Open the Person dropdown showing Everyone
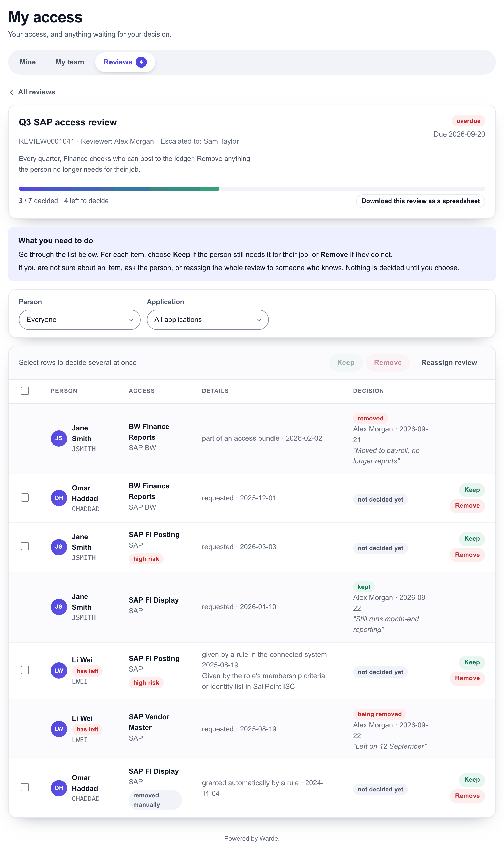Screen dimensions: 504x868 pyautogui.click(x=80, y=320)
